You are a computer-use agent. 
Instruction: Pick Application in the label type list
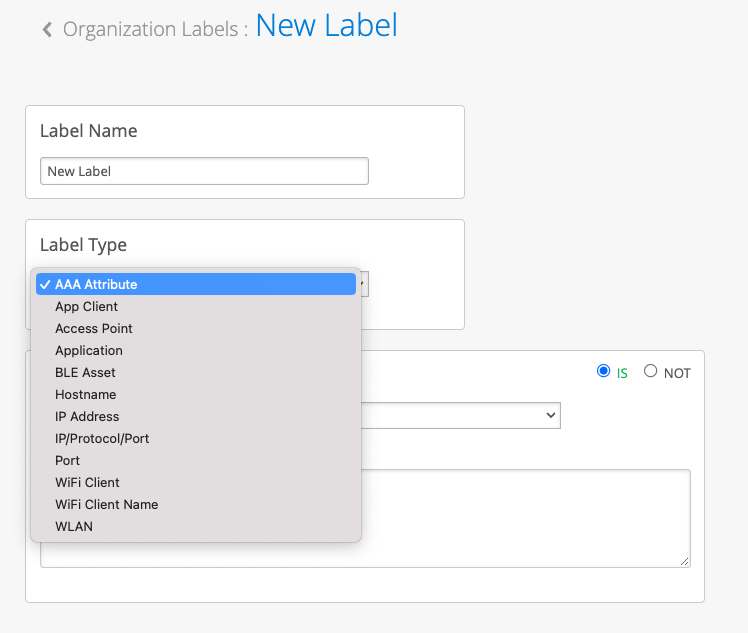pyautogui.click(x=88, y=350)
